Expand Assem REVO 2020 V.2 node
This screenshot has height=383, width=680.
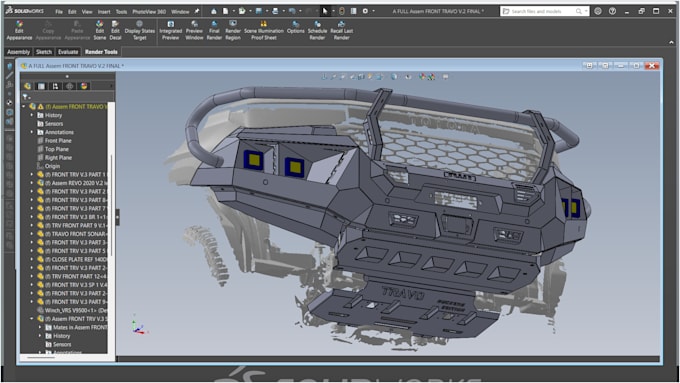tap(32, 183)
